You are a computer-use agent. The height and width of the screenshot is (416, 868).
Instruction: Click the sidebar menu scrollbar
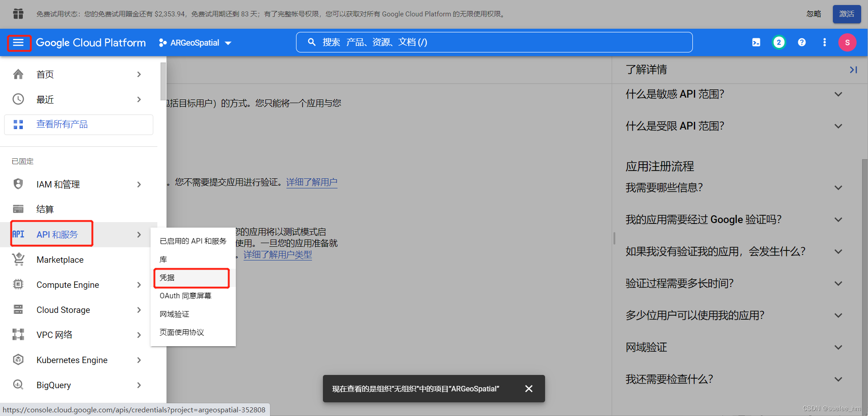163,82
